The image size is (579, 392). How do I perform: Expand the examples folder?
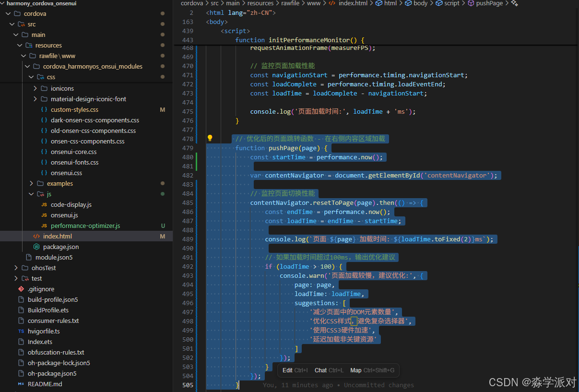coord(31,184)
